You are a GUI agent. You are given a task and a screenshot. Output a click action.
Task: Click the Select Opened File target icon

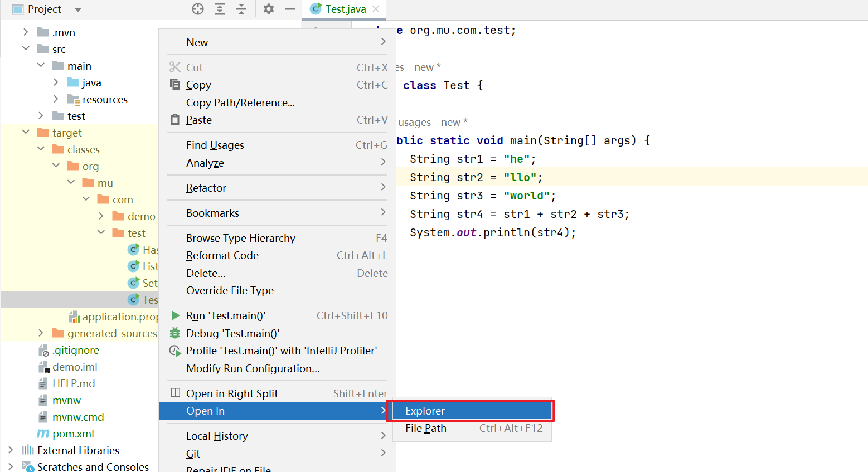198,9
